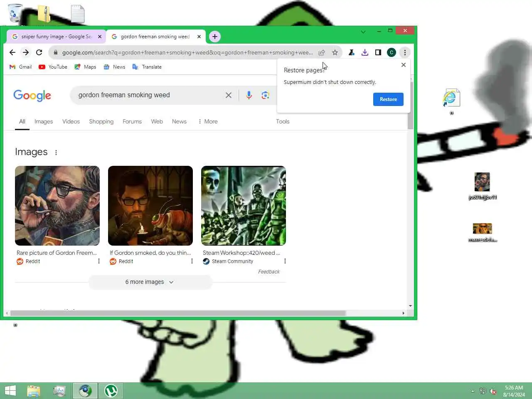Click the Reddit source under Rare picture
This screenshot has width=532, height=399.
29,261
